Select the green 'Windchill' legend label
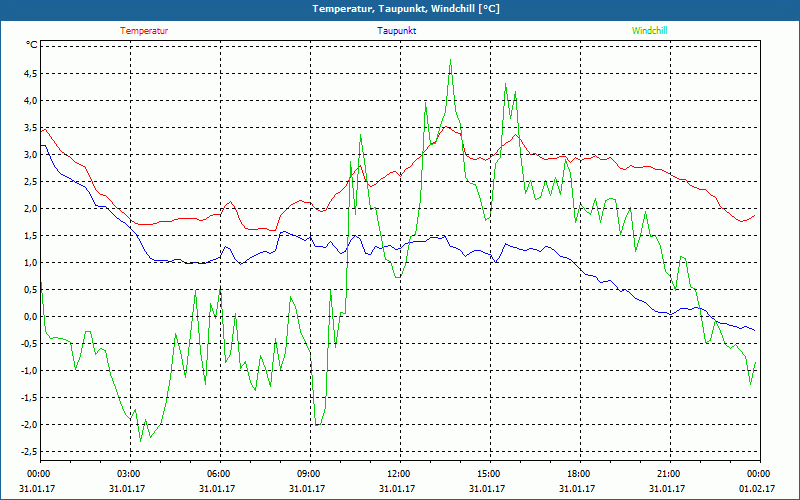 (649, 31)
